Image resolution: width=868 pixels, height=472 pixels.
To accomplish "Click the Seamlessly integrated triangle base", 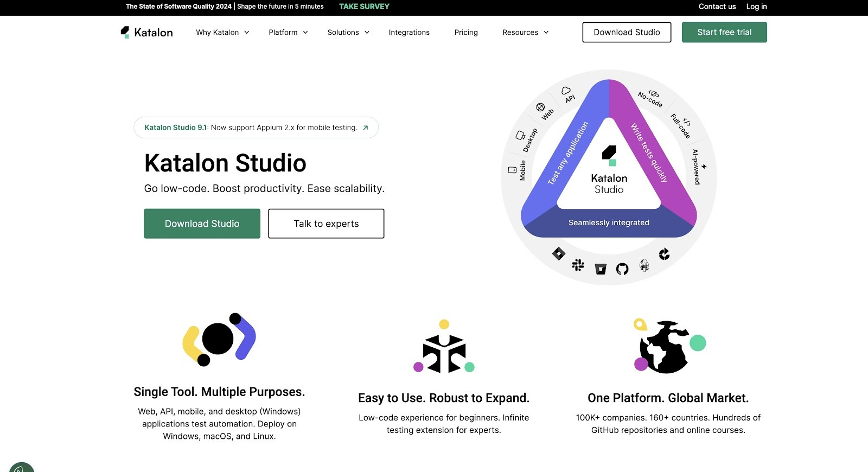I will coord(609,222).
